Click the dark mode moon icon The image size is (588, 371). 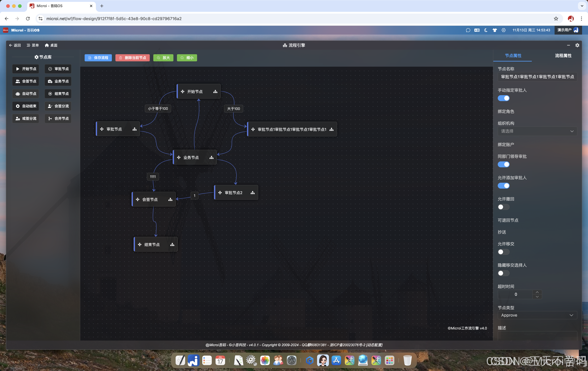[486, 30]
